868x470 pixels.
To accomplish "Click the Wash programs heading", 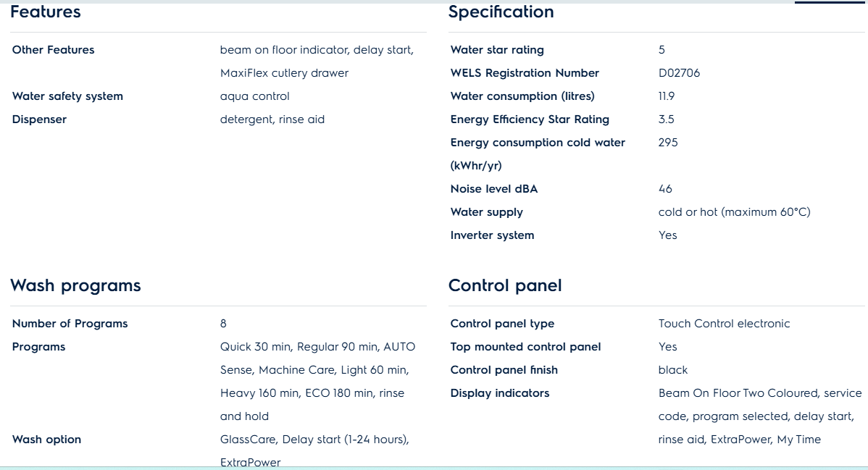I will [75, 285].
